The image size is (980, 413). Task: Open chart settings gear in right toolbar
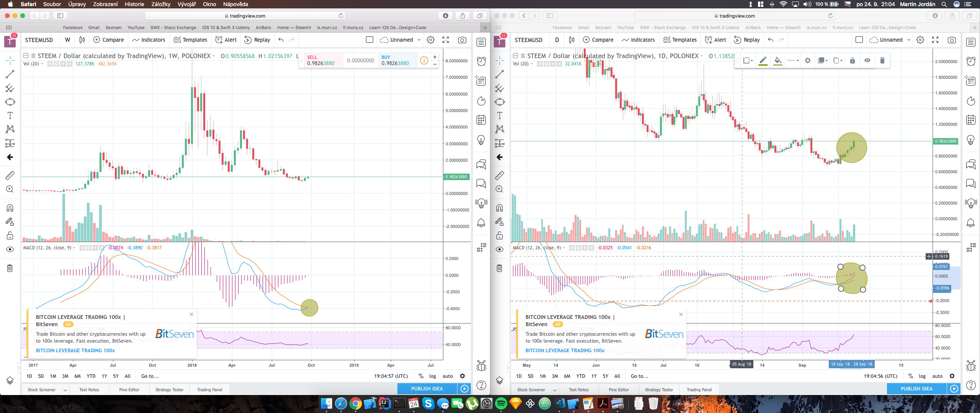(x=920, y=40)
